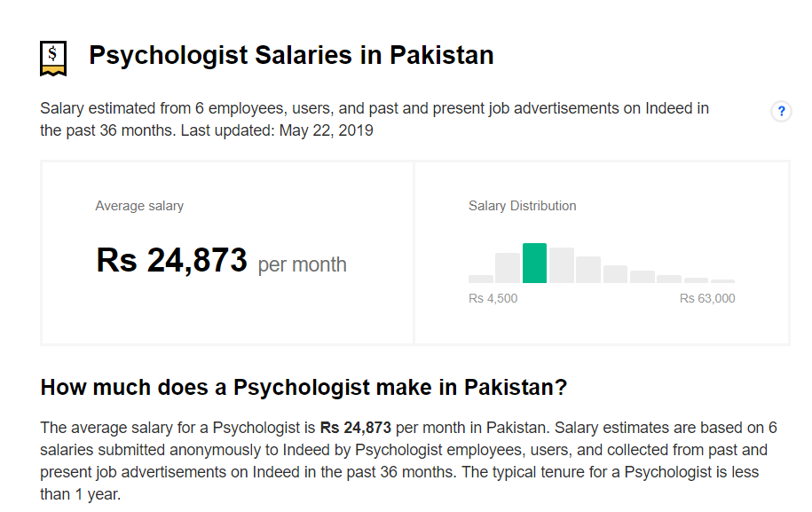Click the 'Psychologist Salaries in Pakistan' heading
Screen dimensions: 812x512
[x=291, y=56]
